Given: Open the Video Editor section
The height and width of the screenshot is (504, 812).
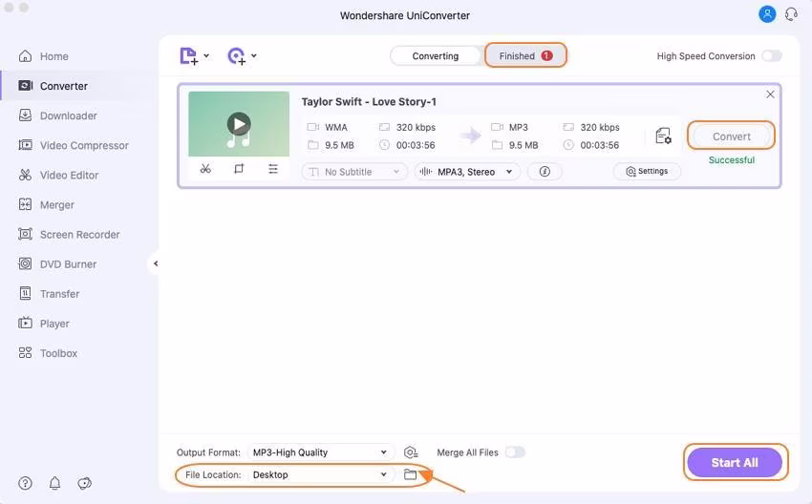Looking at the screenshot, I should (x=58, y=175).
